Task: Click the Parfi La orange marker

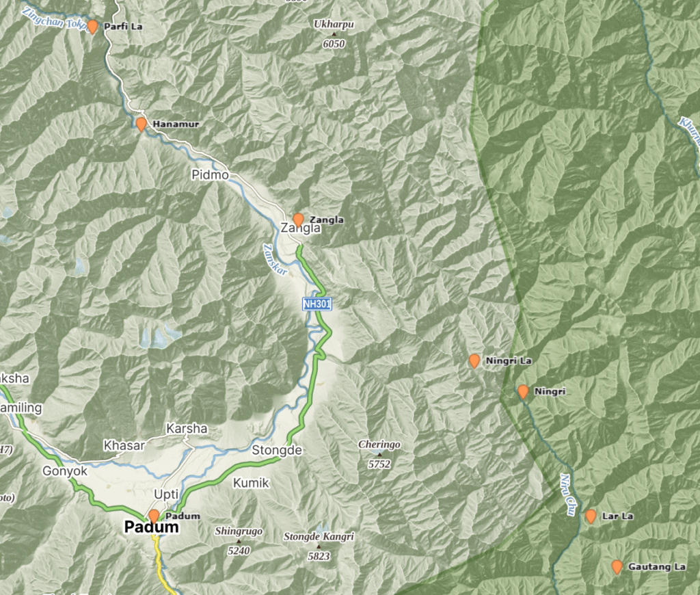Action: pos(92,27)
